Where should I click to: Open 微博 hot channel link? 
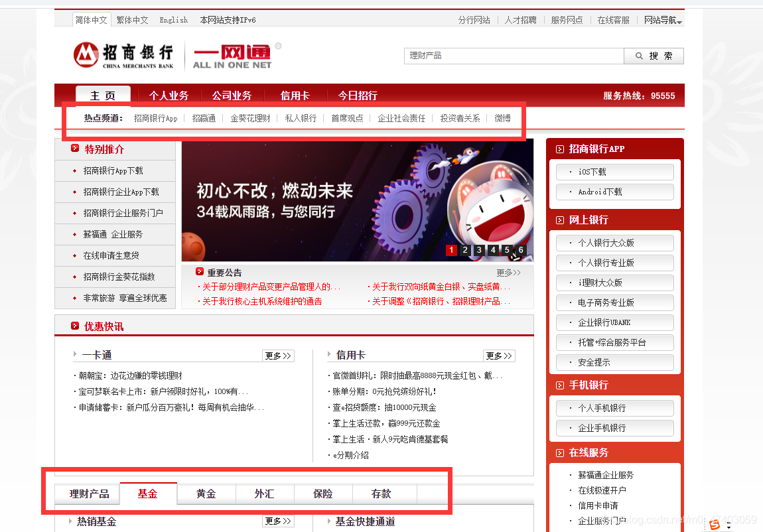(503, 118)
